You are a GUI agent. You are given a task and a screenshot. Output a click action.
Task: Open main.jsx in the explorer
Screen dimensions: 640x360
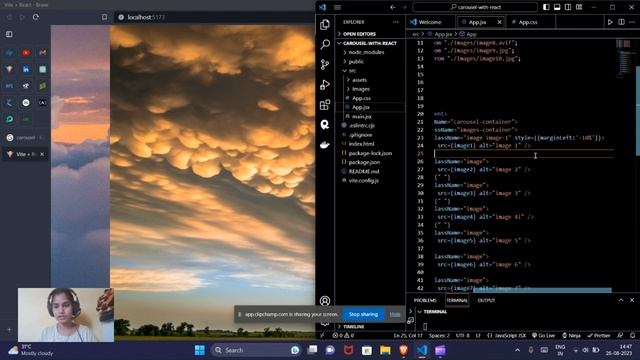point(370,116)
